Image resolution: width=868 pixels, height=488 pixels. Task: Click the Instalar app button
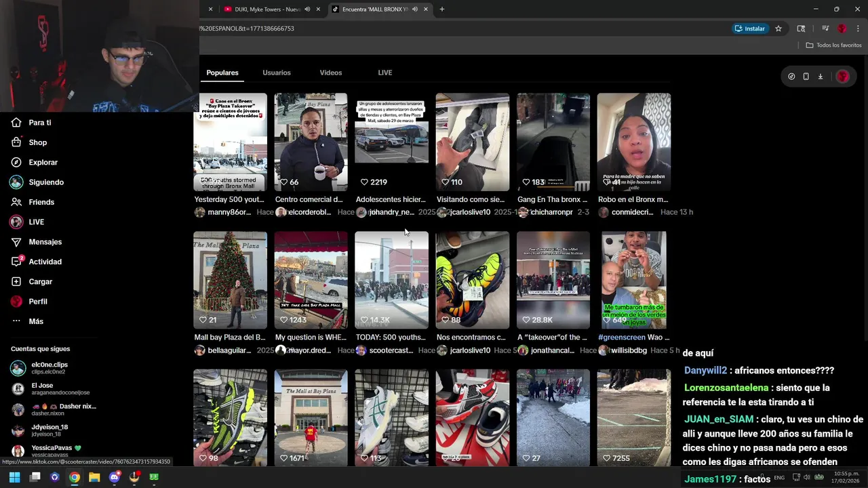point(750,28)
